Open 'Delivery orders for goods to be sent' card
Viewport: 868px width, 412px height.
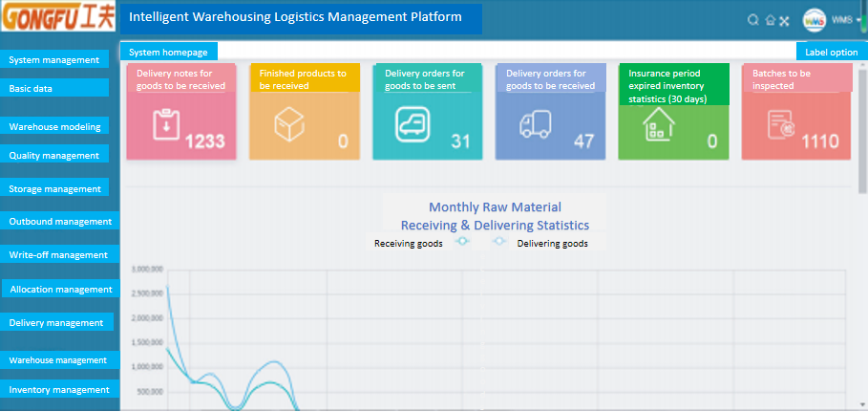428,112
